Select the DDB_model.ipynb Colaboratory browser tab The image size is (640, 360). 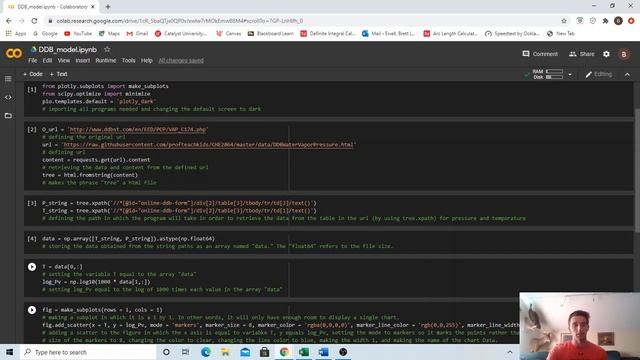pyautogui.click(x=51, y=7)
